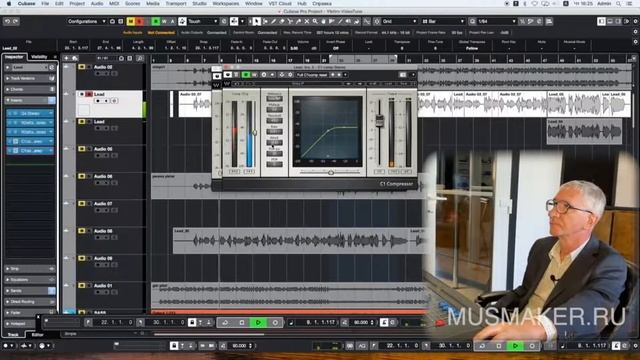This screenshot has width=640, height=360.
Task: Click Record in the transport bar over the tracks
Action: coord(275,322)
